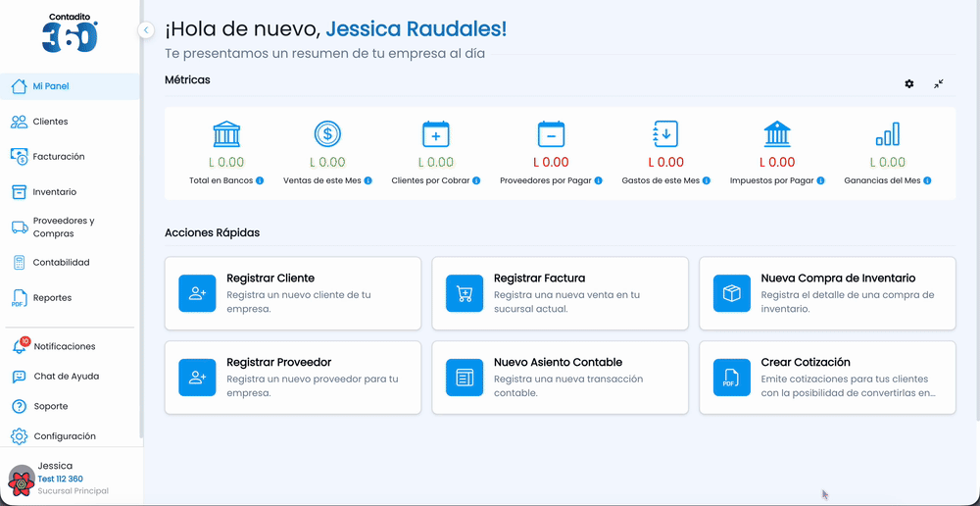Show info tooltip for Ganancias del Mes
The image size is (980, 506).
click(x=927, y=180)
